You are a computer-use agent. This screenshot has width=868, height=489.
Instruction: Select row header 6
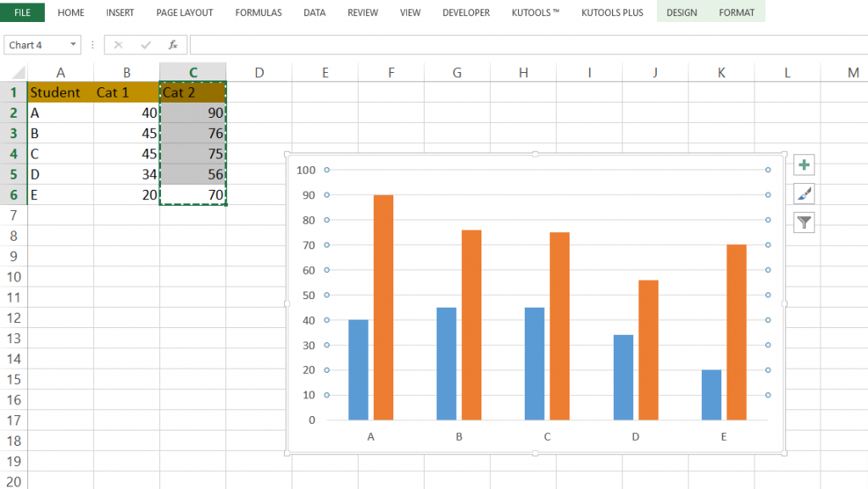point(13,194)
